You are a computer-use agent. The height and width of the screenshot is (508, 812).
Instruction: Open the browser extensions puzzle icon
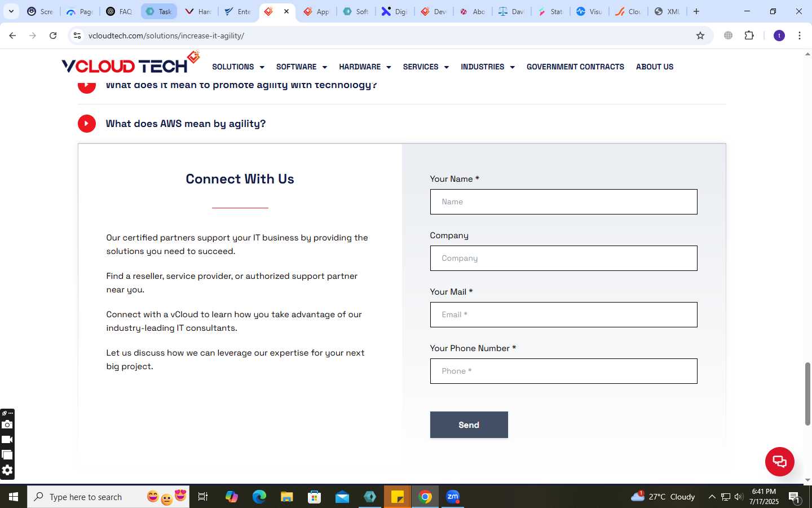pos(749,36)
